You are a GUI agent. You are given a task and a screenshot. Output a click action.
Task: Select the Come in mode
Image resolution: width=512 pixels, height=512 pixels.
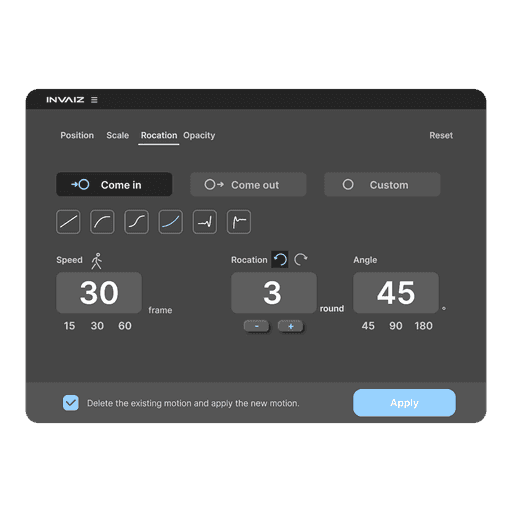click(x=114, y=184)
